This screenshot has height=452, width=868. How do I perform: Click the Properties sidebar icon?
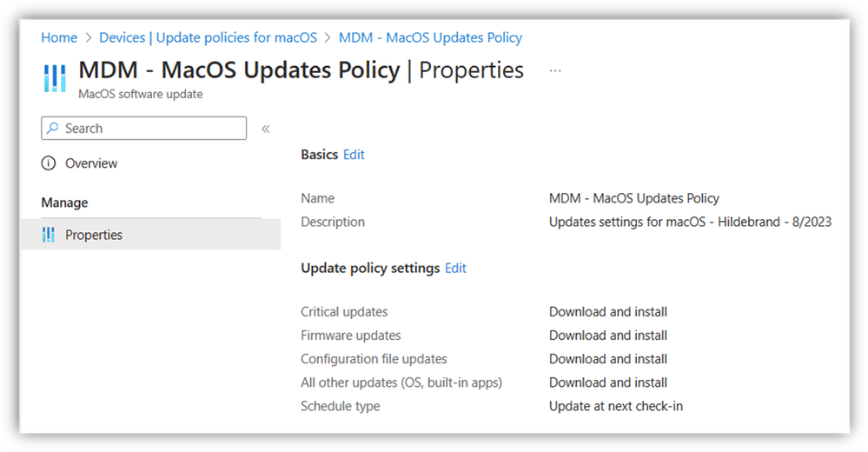49,235
